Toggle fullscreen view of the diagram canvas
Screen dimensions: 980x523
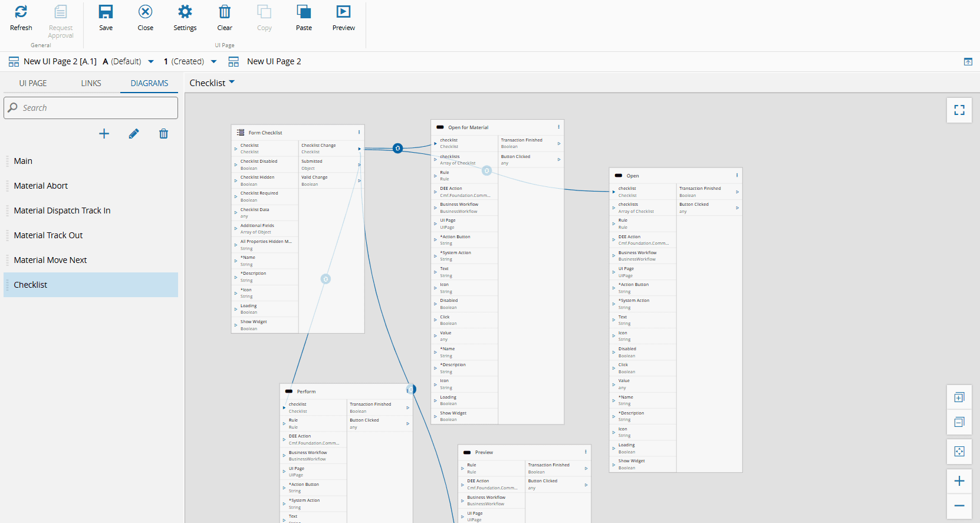(x=959, y=110)
